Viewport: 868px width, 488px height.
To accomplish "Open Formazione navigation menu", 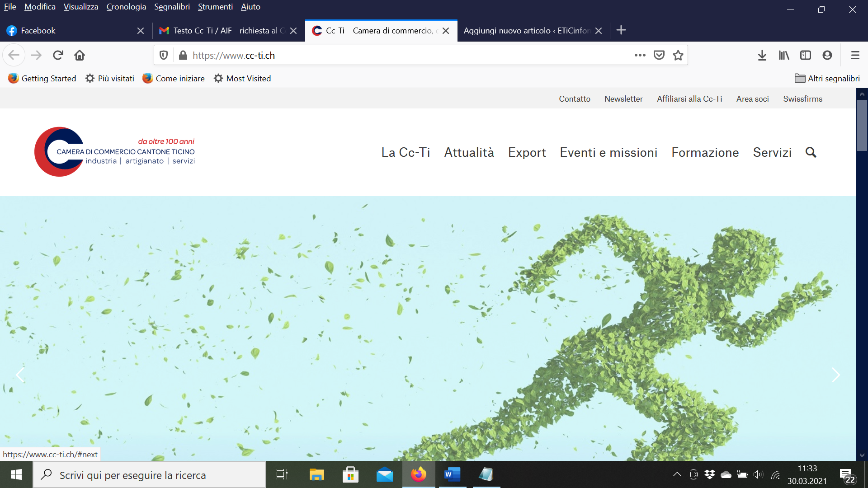I will [705, 152].
